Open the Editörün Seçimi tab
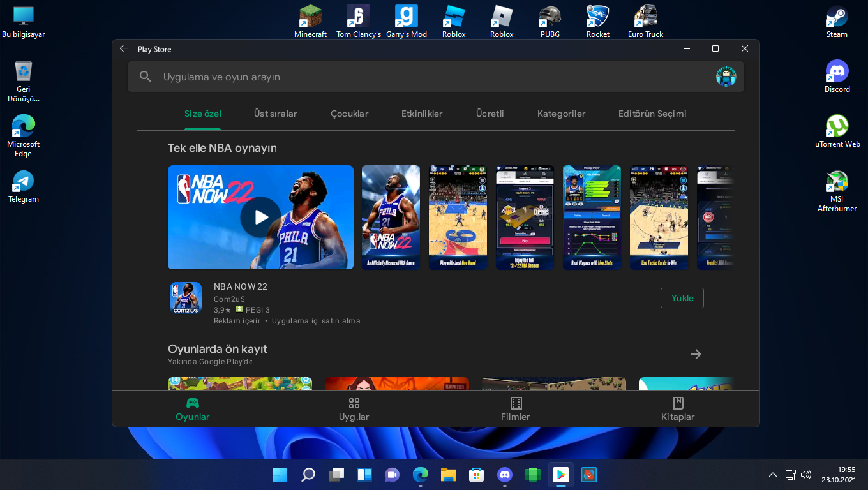This screenshot has height=490, width=868. coord(652,114)
